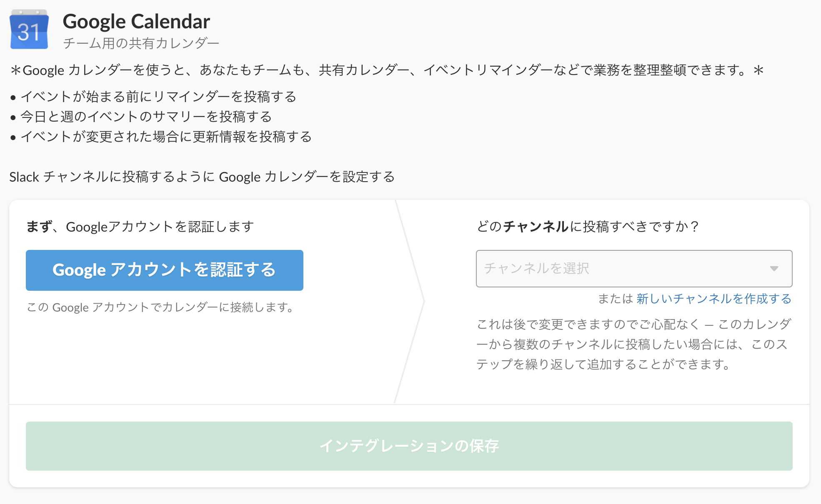
Task: Click the これは後で変更できます note paragraph
Action: [633, 344]
